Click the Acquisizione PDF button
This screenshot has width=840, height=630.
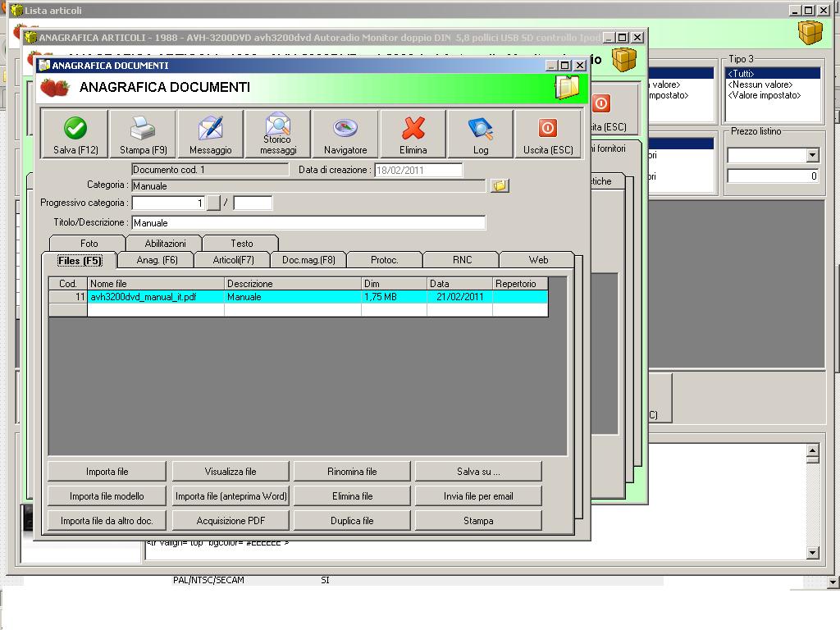231,521
